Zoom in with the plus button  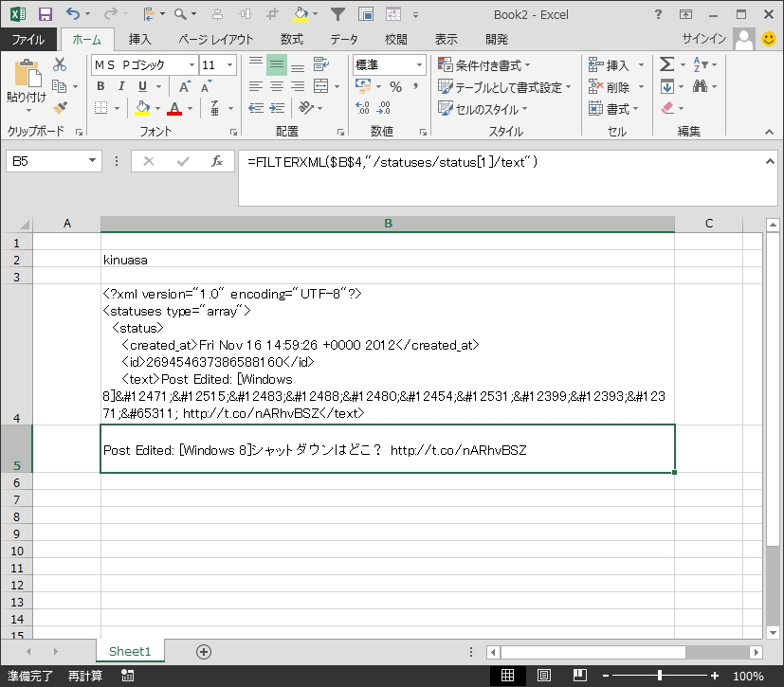(715, 676)
